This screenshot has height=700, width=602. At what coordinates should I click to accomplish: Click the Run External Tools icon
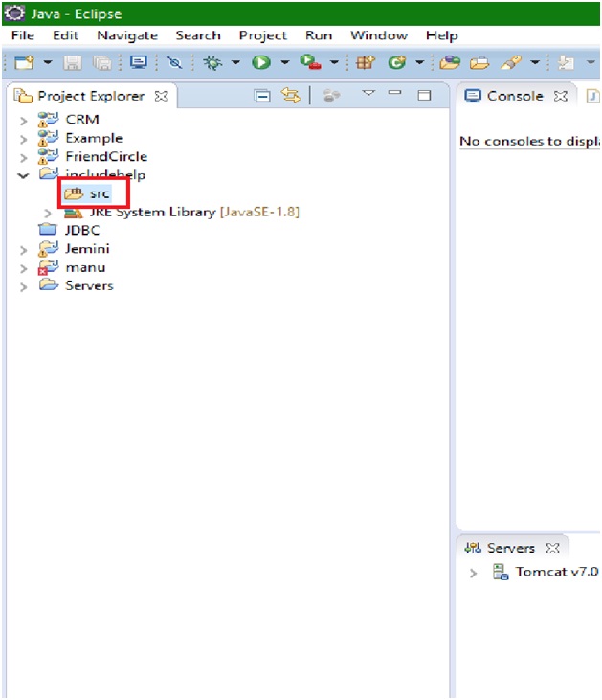[x=311, y=62]
